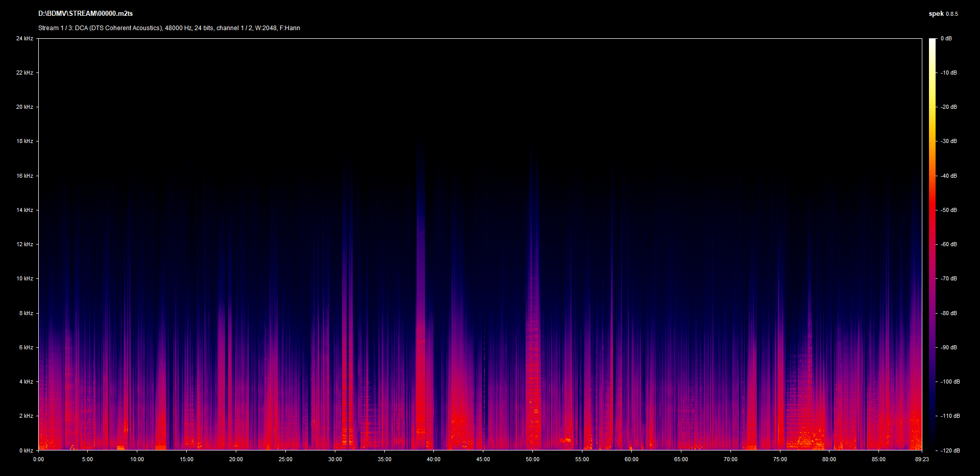Click the DCA stream info line

tap(169, 28)
